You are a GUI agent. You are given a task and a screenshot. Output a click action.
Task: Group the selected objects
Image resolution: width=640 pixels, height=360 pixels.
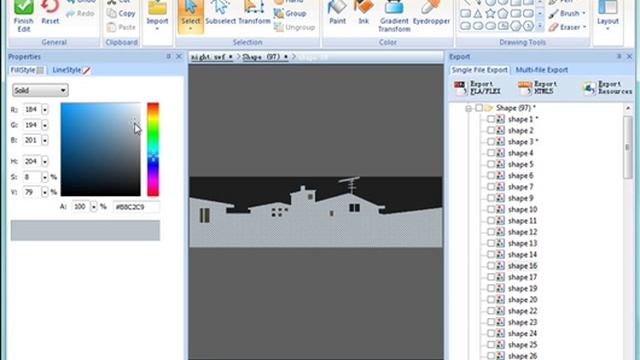pyautogui.click(x=290, y=13)
